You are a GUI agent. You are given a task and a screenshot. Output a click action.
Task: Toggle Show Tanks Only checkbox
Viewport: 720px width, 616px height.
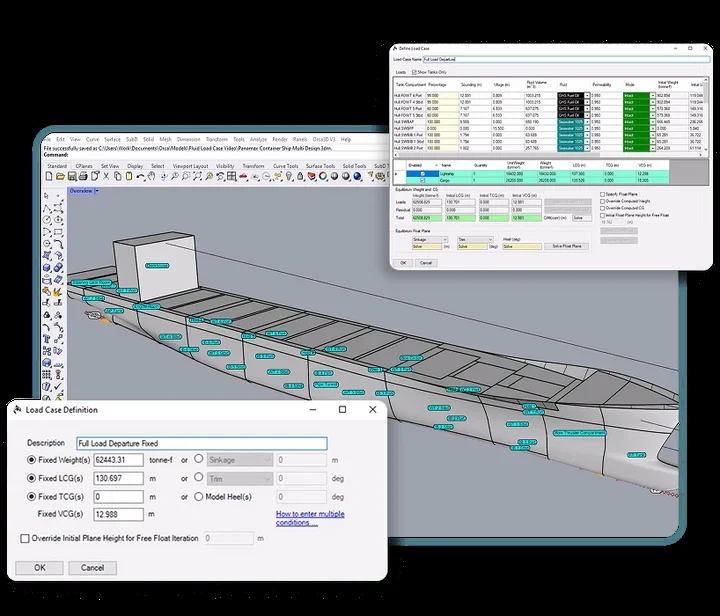[x=414, y=72]
